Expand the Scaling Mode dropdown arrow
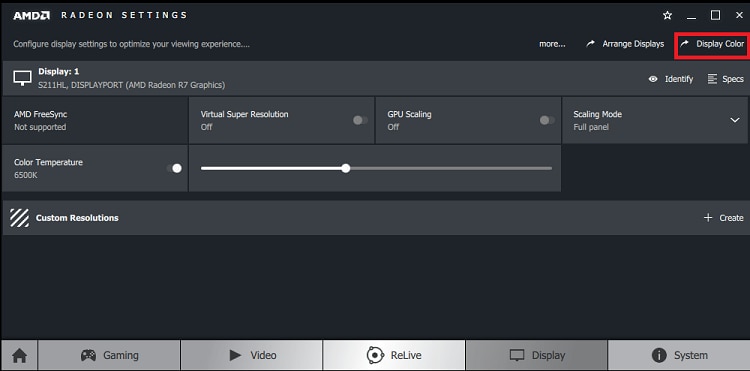This screenshot has width=750, height=371. (x=735, y=120)
